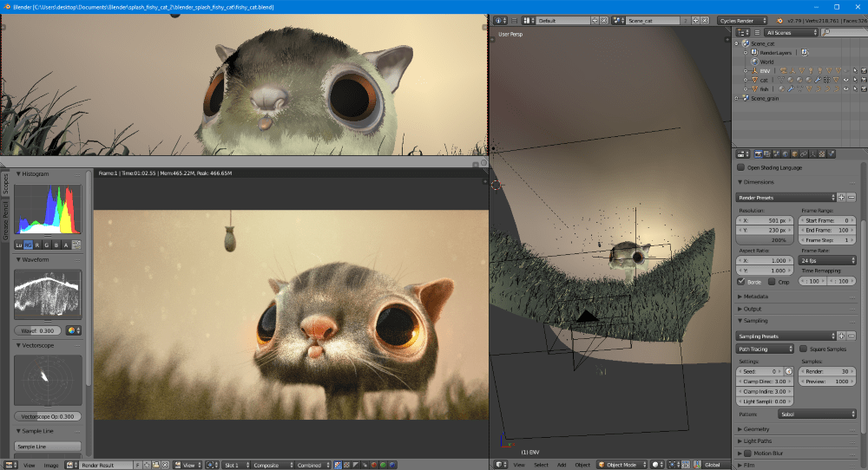This screenshot has width=868, height=470.
Task: Click the Info editor type icon
Action: (500, 21)
